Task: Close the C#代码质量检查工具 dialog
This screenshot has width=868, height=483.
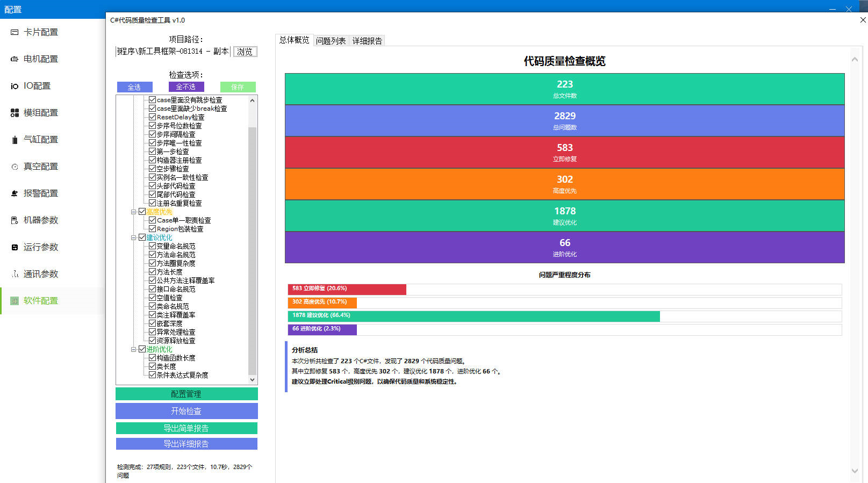Action: [x=863, y=20]
